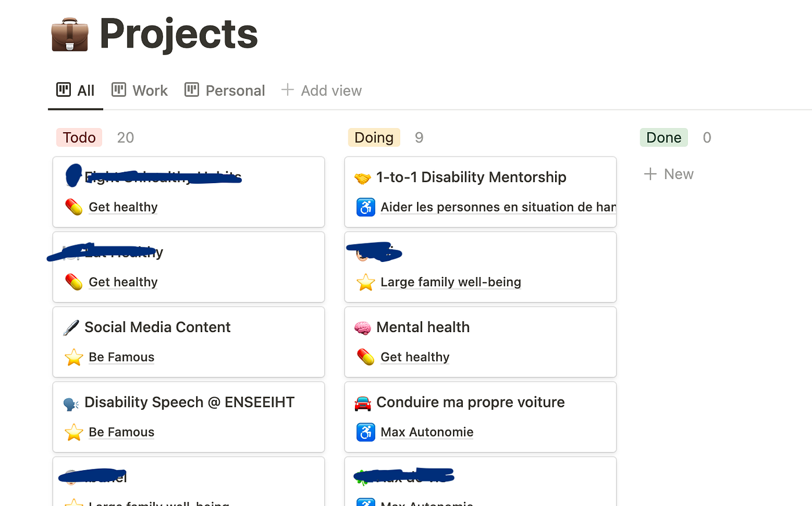Click the Todo status label
This screenshot has width=812, height=506.
[x=79, y=137]
